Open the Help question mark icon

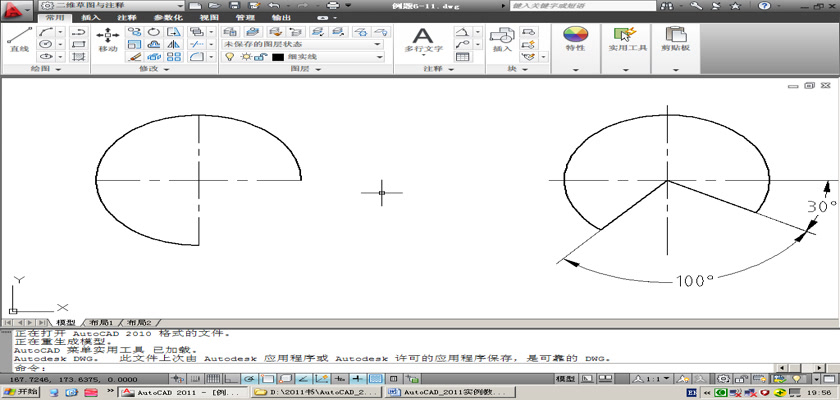[763, 5]
